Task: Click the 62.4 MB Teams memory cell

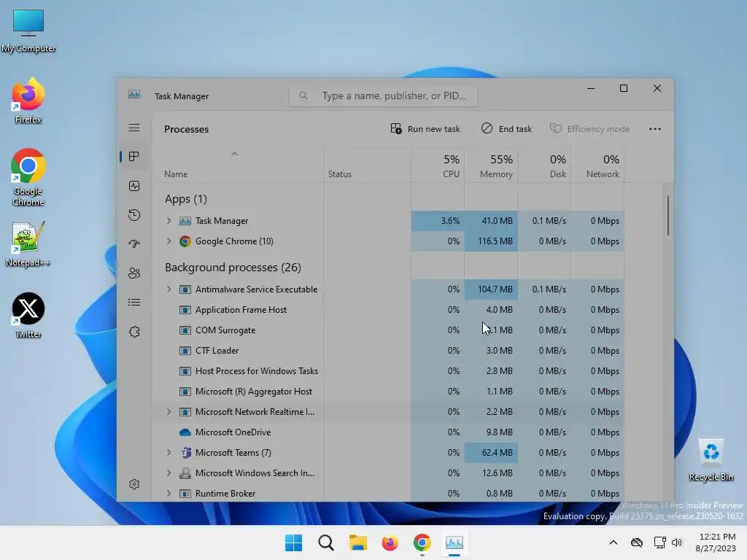Action: 491,453
